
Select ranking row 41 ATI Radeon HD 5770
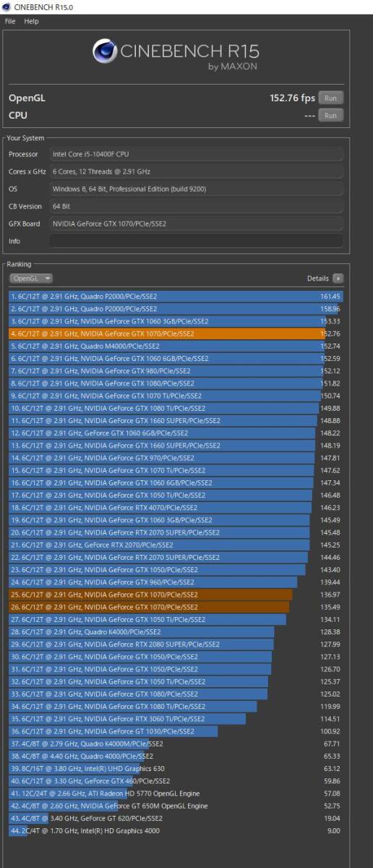point(176,793)
